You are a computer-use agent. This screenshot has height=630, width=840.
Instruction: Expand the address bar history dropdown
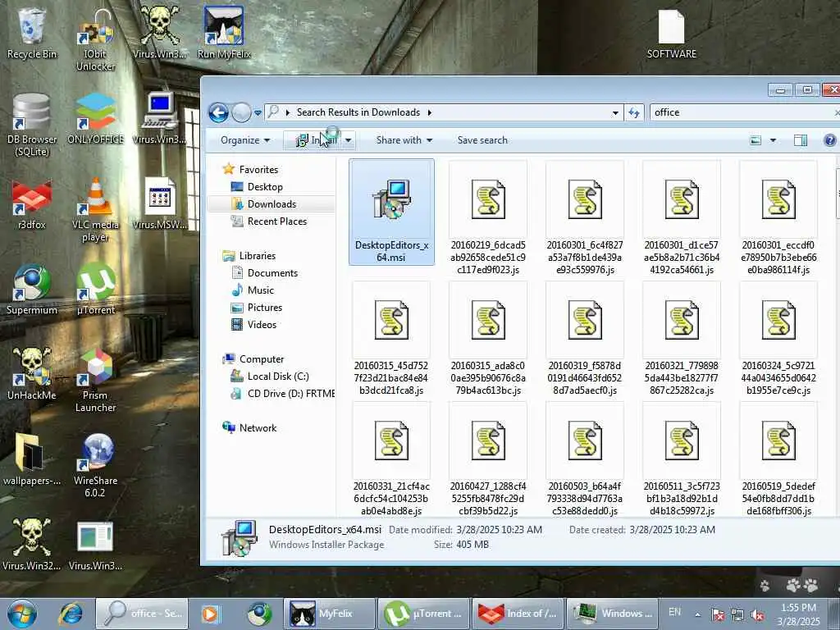click(x=615, y=113)
